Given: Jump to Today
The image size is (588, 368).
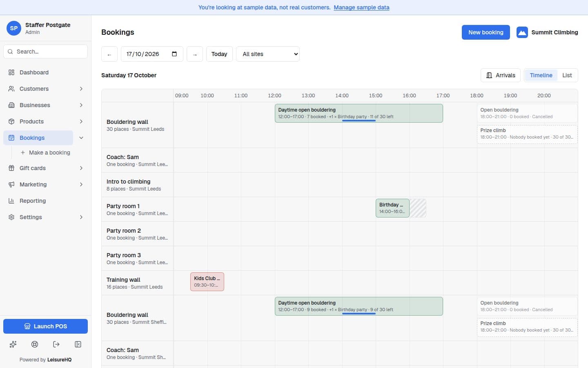Looking at the screenshot, I should [219, 54].
